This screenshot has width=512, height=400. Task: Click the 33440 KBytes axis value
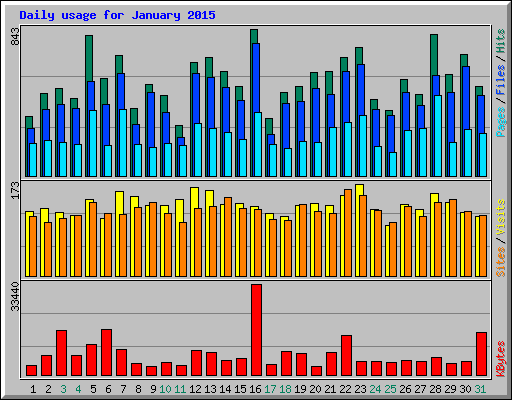tap(15, 296)
